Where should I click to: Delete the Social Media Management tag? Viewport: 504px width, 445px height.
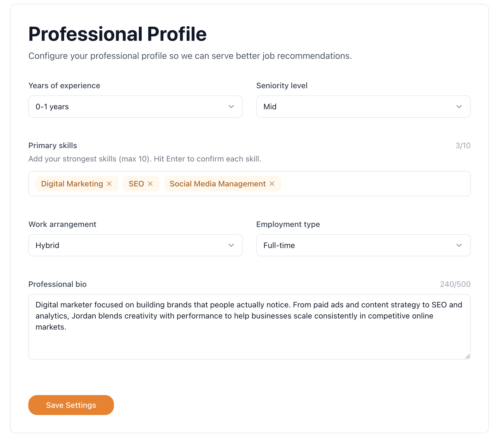coord(272,184)
